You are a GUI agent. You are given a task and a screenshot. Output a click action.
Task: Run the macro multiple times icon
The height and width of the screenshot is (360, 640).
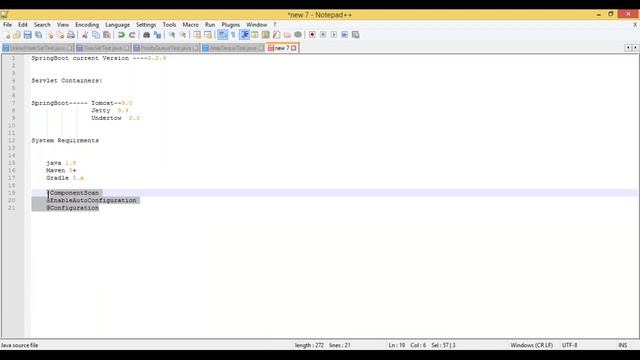[345, 35]
